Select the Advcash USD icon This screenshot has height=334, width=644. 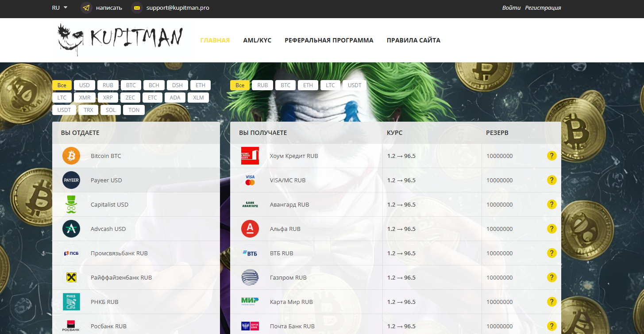click(x=71, y=229)
